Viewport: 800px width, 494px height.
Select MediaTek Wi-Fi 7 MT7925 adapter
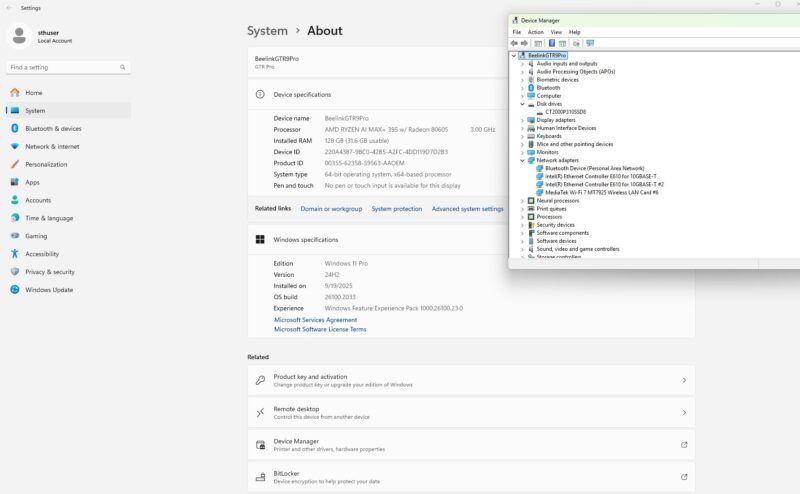tap(601, 192)
